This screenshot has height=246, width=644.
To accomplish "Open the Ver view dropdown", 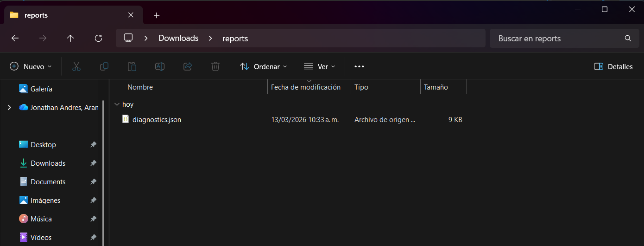I will [319, 66].
